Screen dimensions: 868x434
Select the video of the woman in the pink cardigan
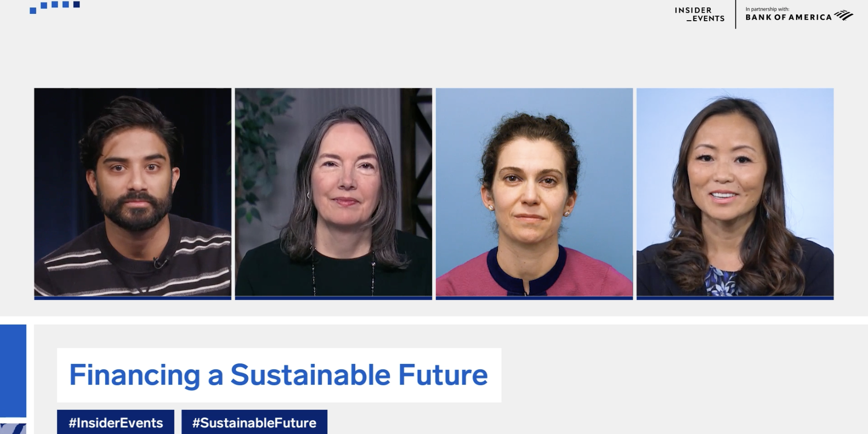[534, 192]
